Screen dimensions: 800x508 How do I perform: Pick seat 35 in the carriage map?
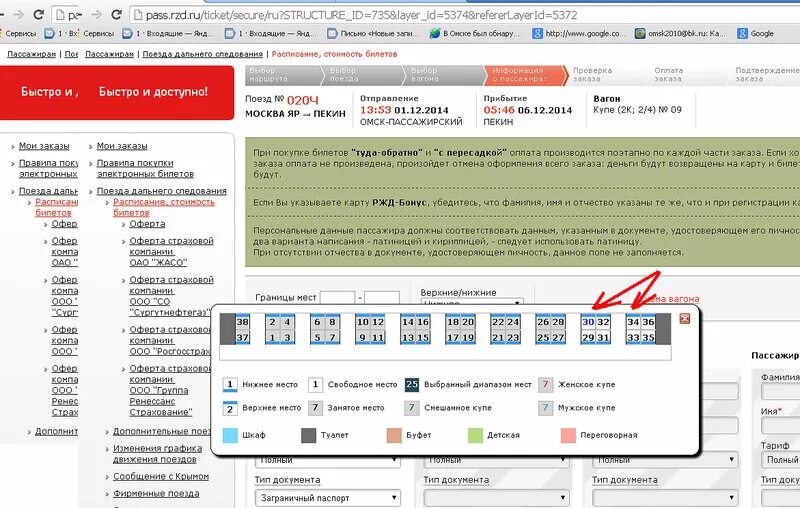coord(648,337)
